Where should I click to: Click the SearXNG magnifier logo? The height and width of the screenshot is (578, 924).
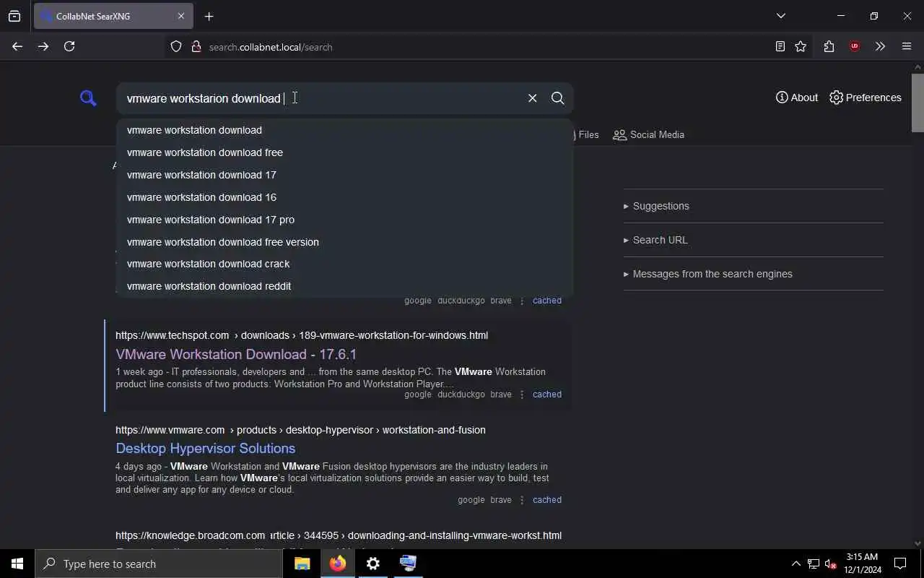[x=88, y=98]
